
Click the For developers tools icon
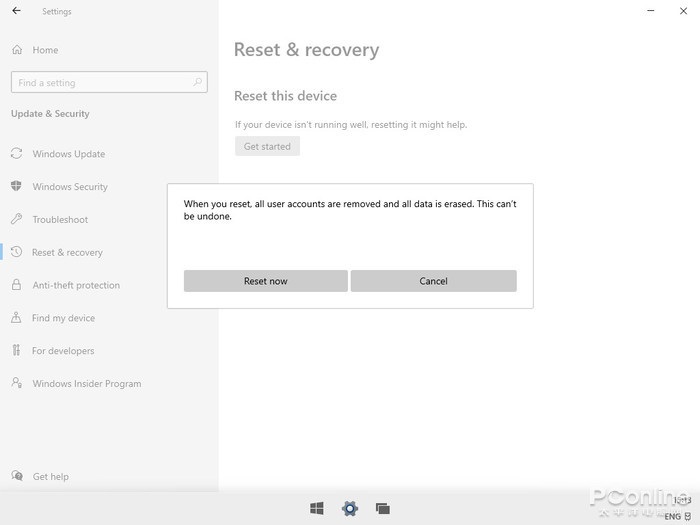[x=16, y=350]
